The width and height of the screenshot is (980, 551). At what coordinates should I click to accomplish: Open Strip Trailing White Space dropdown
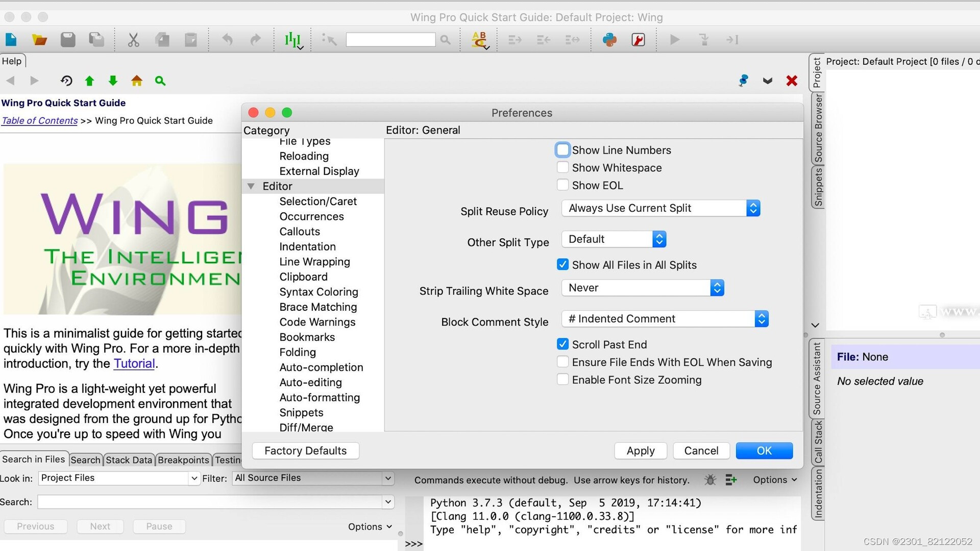coord(643,288)
